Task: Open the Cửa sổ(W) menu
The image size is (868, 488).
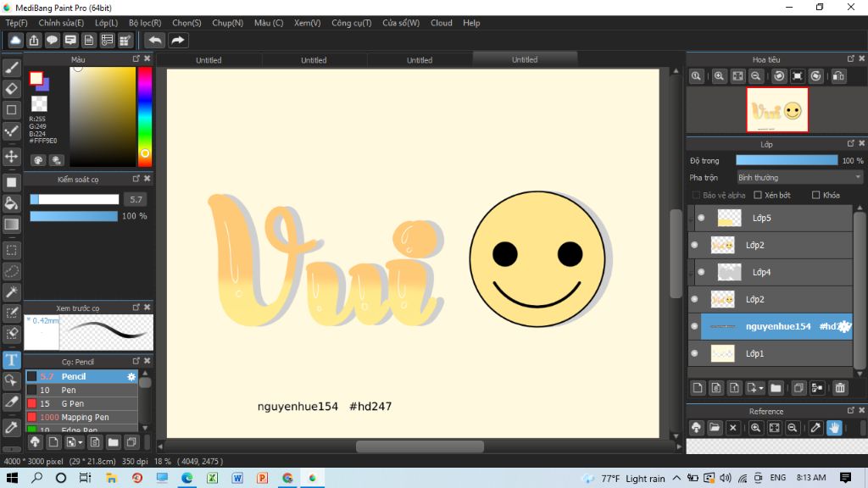Action: [401, 23]
